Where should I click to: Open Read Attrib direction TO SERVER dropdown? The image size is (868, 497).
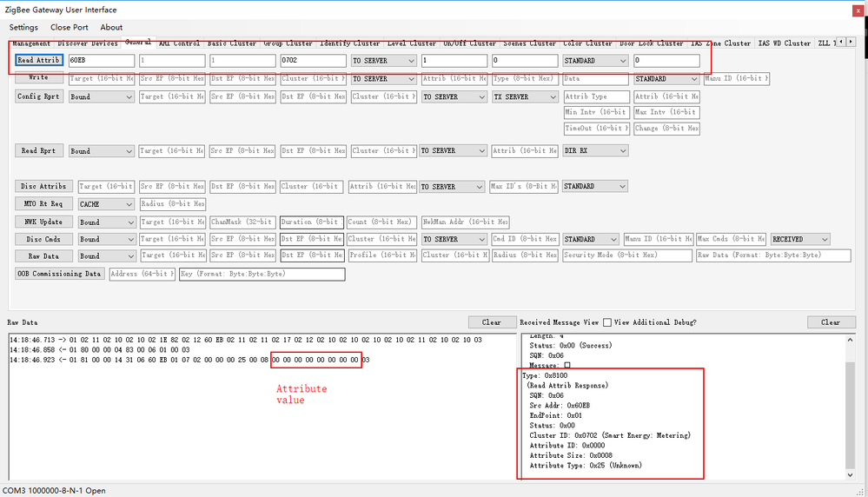384,60
